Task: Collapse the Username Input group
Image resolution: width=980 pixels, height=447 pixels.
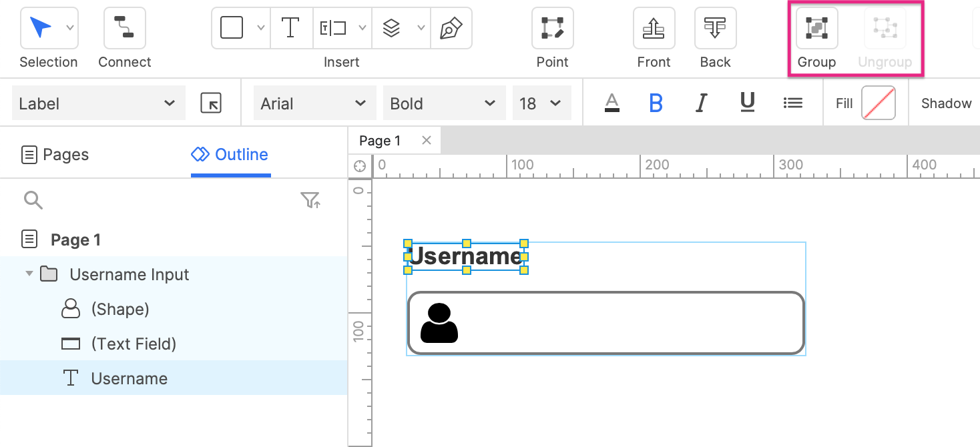Action: [28, 274]
